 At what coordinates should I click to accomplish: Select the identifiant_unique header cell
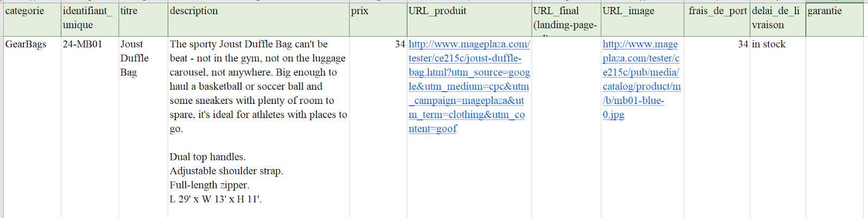pos(90,20)
